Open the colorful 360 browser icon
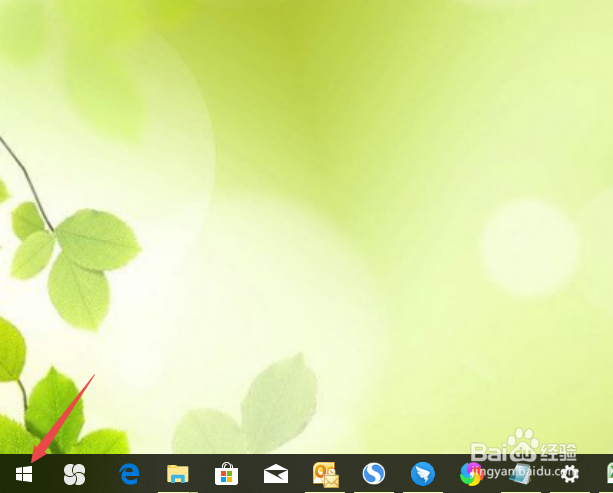Viewport: 613px width, 493px height. click(x=471, y=474)
